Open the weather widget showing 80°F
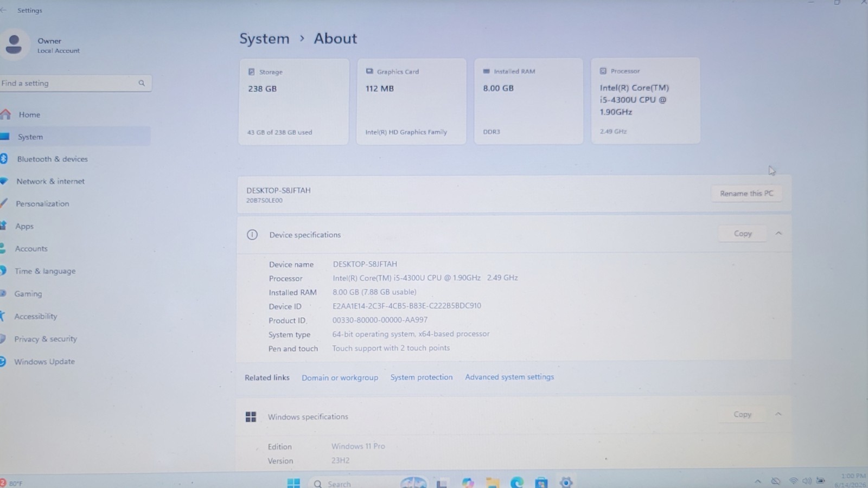Image resolution: width=868 pixels, height=488 pixels. (12, 483)
